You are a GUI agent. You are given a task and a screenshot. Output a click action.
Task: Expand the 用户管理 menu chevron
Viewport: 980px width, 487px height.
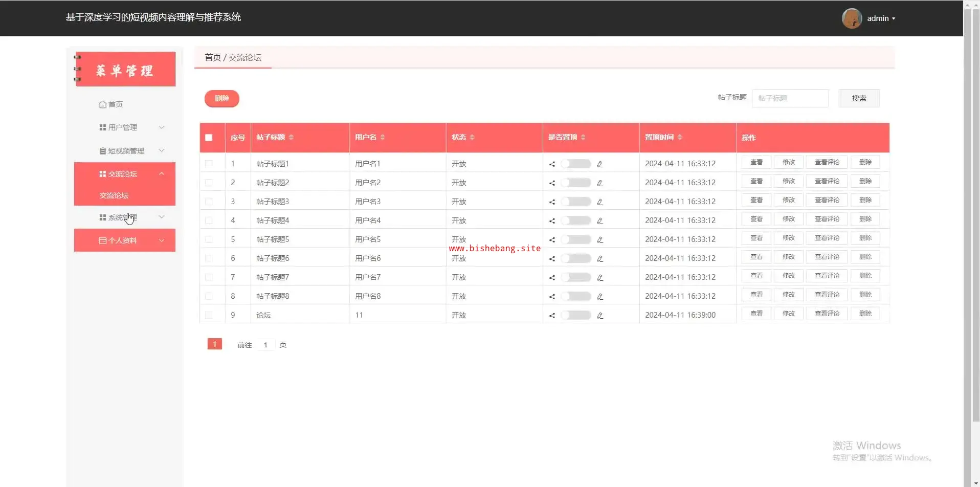click(162, 127)
